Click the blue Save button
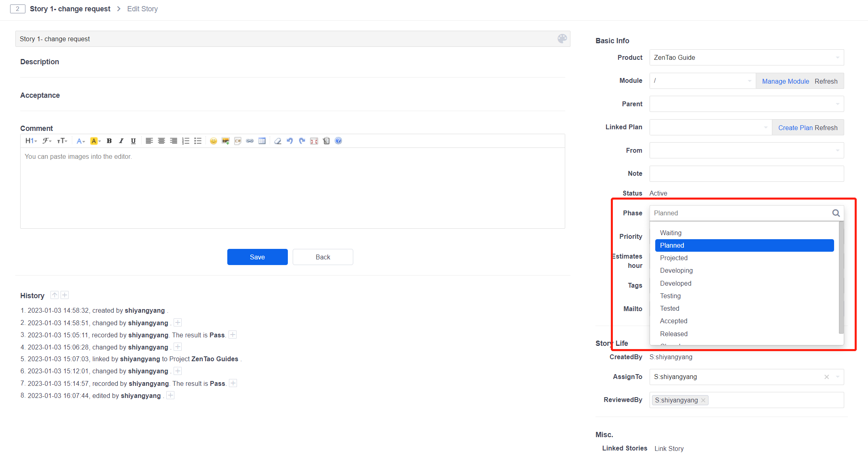The width and height of the screenshot is (868, 461). (257, 257)
